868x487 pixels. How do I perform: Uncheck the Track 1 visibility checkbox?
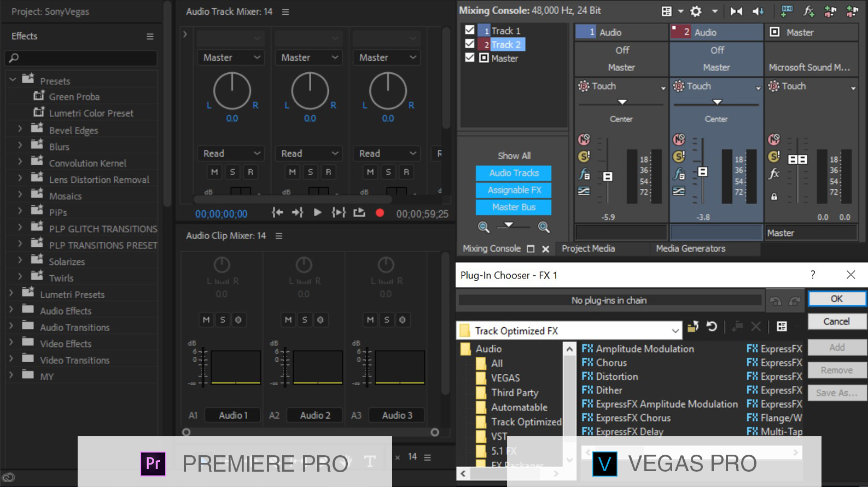[x=469, y=30]
